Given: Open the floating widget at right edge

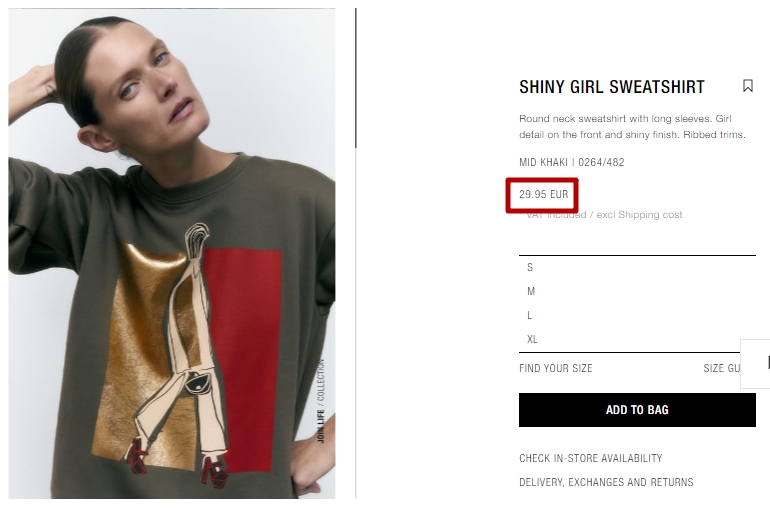Looking at the screenshot, I should coord(756,363).
